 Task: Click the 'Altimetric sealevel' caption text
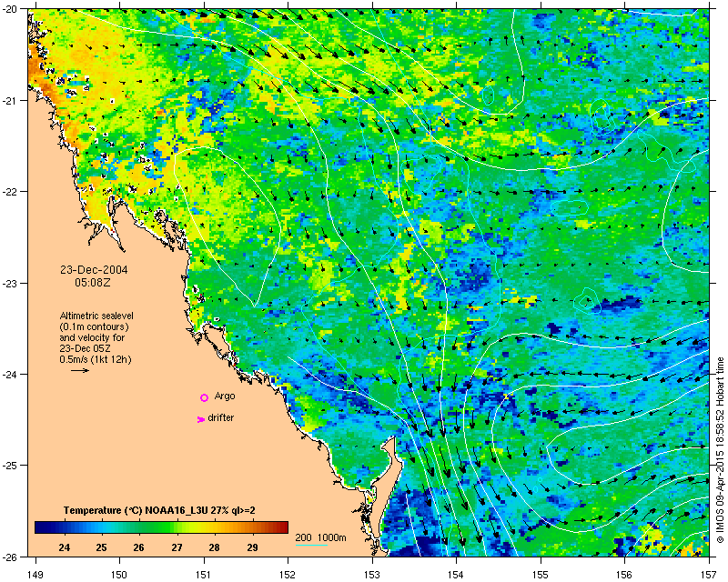click(x=96, y=316)
